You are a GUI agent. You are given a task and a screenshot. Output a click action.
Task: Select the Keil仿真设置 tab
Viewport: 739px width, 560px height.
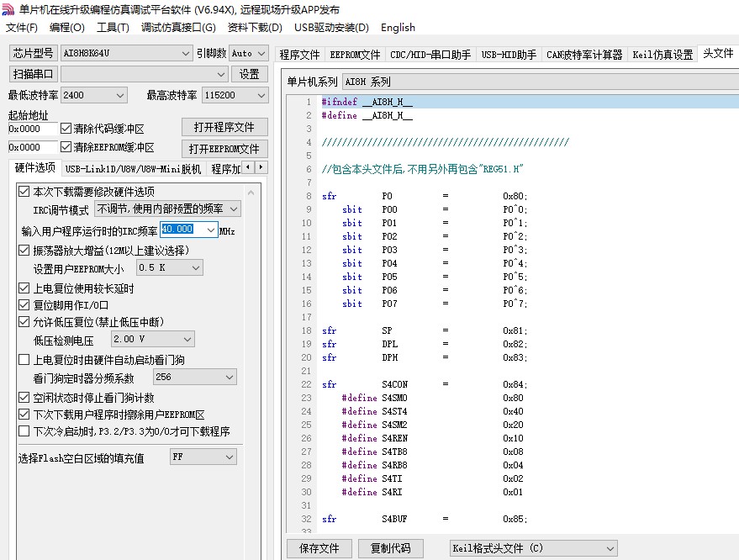coord(662,55)
